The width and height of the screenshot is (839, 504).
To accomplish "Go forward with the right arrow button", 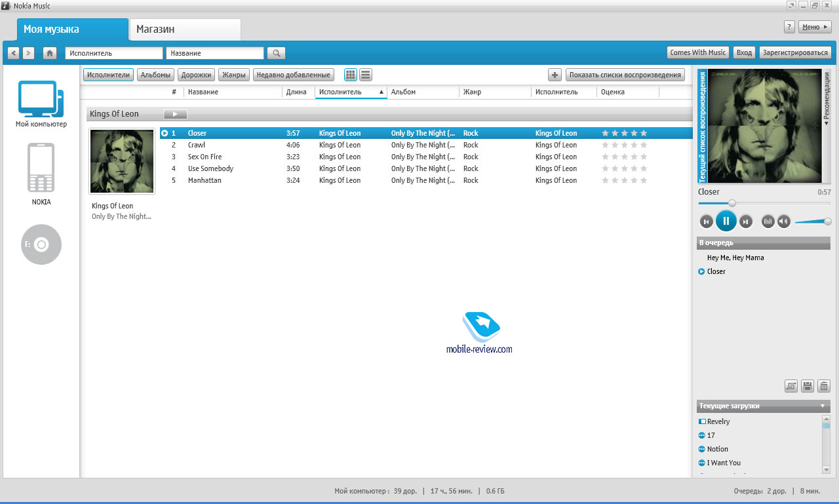I will [28, 53].
